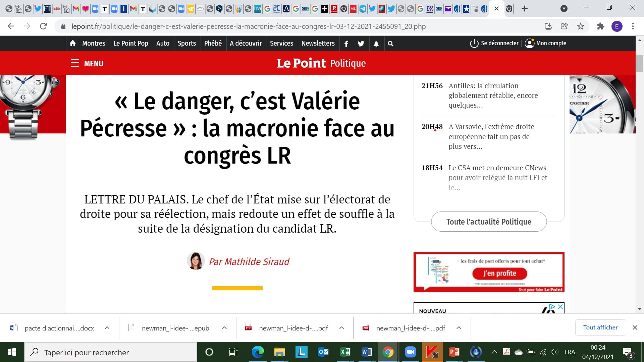The image size is (644, 362).
Task: Click the home icon in Le Point navbar
Action: (72, 43)
